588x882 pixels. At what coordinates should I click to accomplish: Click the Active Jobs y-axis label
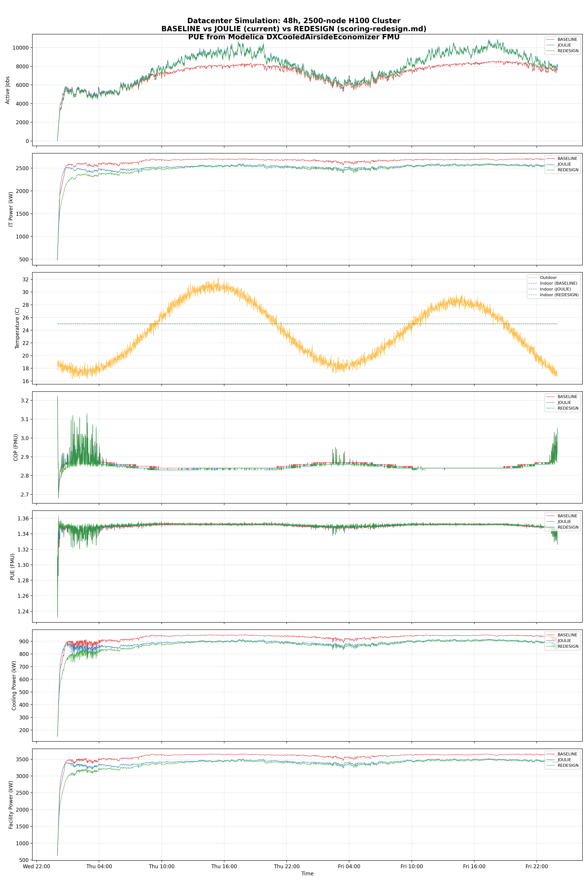click(8, 90)
